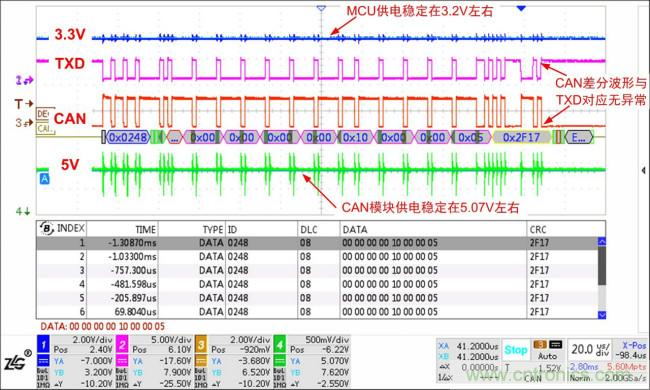This screenshot has width=650, height=390.
Task: Click the 0x05 data decode packet
Action: coord(471,137)
